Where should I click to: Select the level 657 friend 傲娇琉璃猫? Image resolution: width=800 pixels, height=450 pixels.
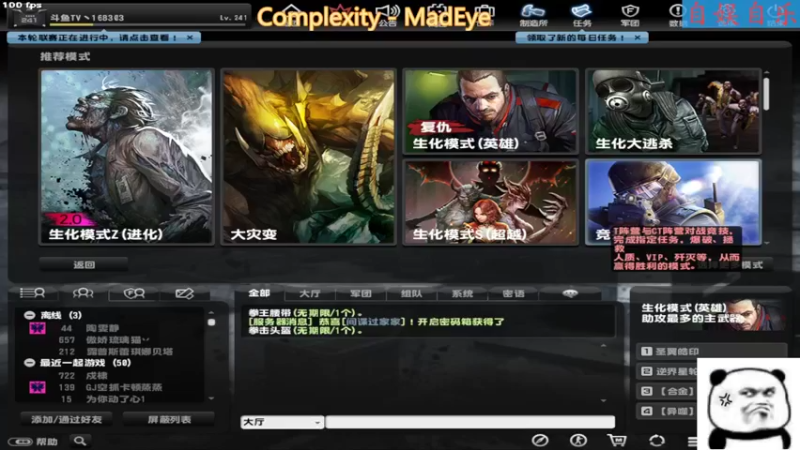tap(112, 340)
